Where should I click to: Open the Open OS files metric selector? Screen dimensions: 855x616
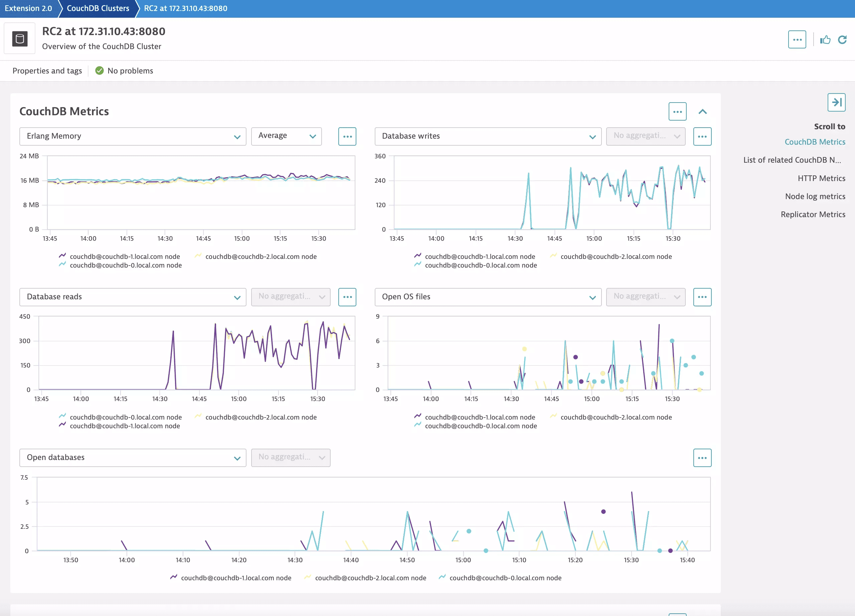[488, 297]
